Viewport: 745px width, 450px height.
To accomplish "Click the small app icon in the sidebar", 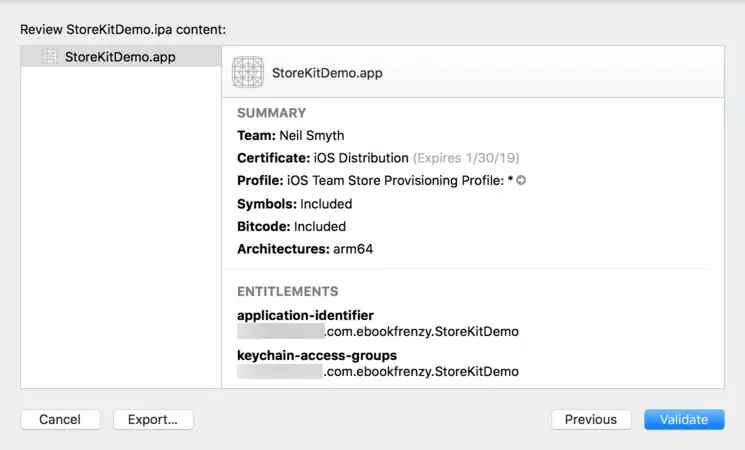I will pos(49,57).
